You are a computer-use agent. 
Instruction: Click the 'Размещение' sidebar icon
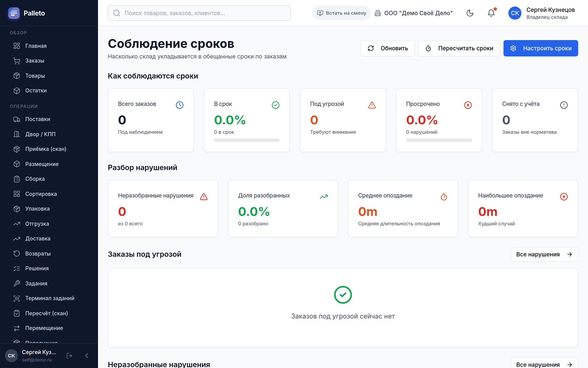[17, 164]
